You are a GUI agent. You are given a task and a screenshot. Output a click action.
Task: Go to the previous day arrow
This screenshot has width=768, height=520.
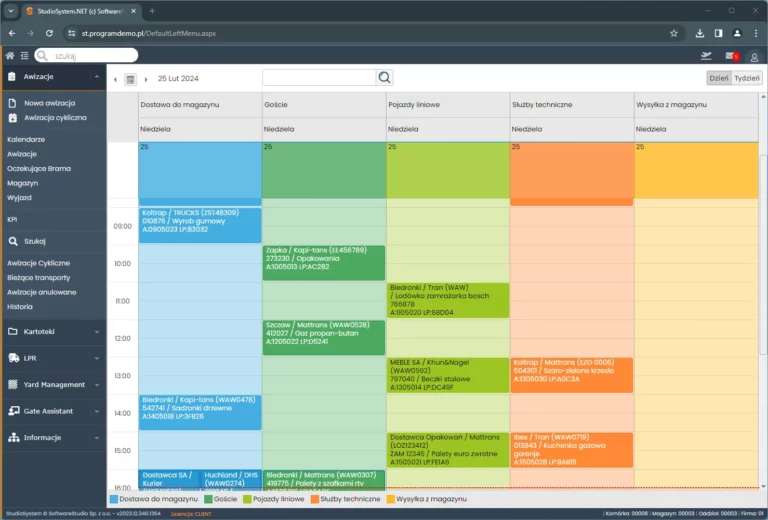115,79
